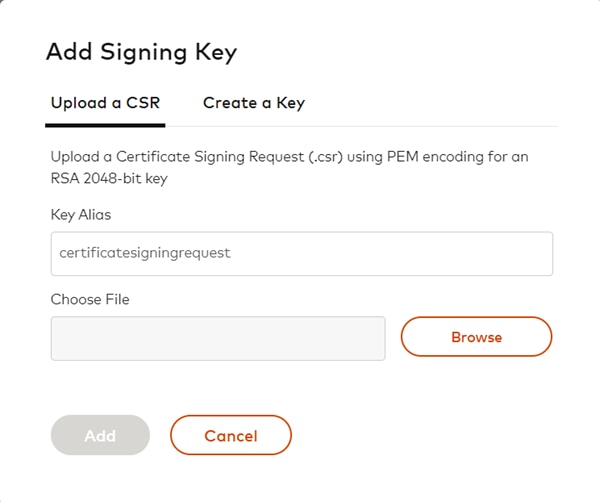Click the underlined active CSR tab
Screen dimensions: 600x502
[105, 102]
